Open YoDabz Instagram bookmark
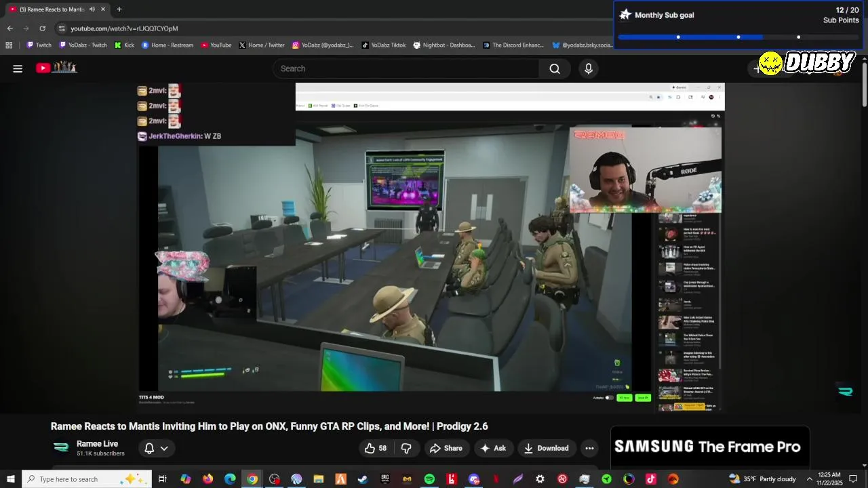 coord(323,45)
